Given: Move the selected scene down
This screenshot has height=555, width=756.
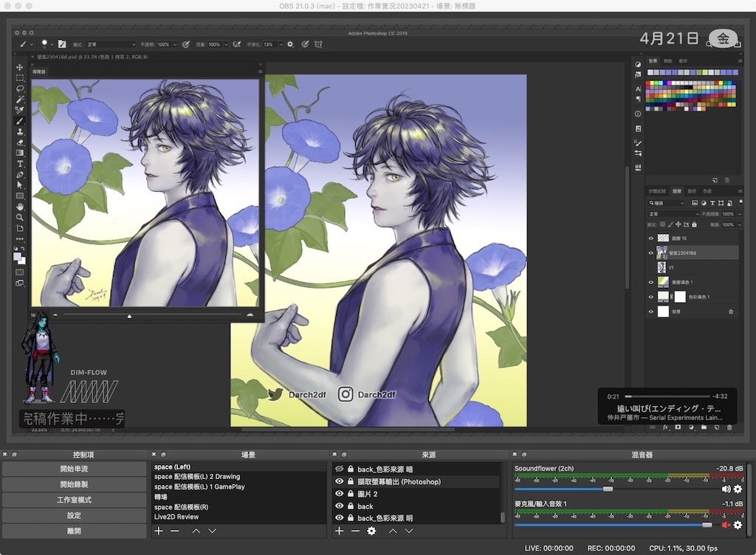Looking at the screenshot, I should pos(212,531).
